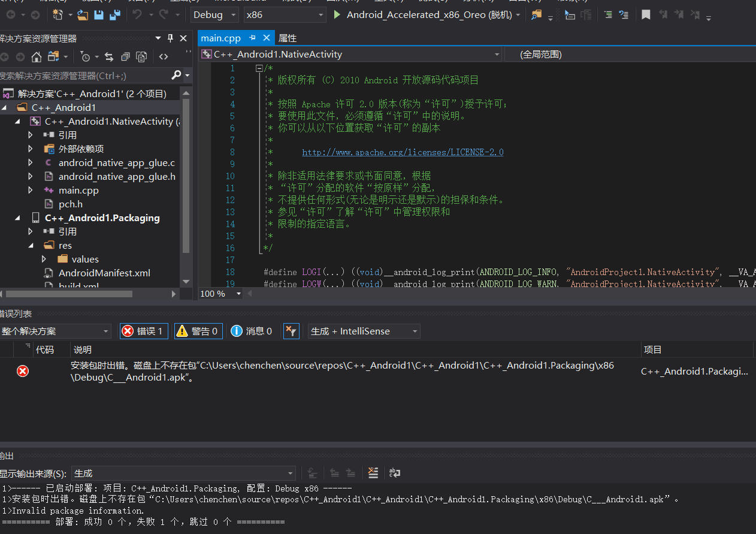Open the Debug configuration dropdown
The image size is (756, 534).
(x=214, y=14)
